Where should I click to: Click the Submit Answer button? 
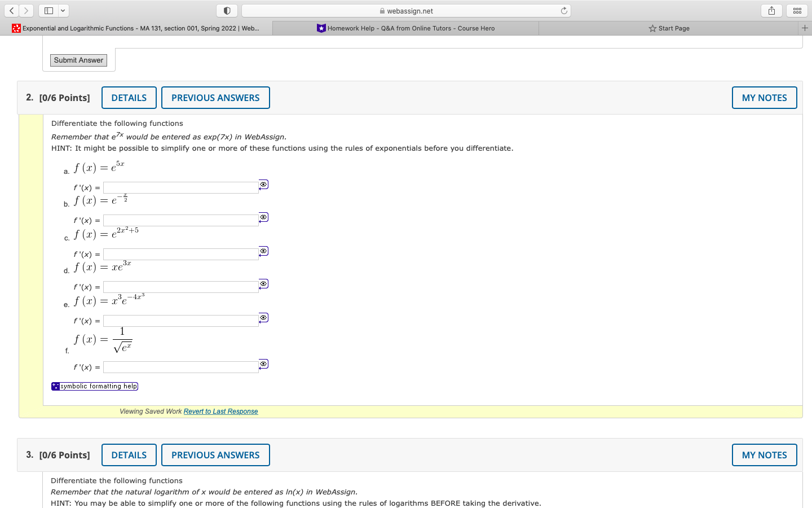pyautogui.click(x=78, y=60)
